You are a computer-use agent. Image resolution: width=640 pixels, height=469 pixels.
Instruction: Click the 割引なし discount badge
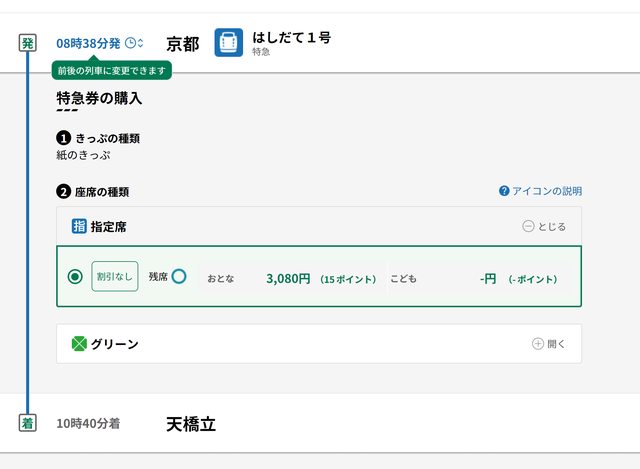[115, 277]
